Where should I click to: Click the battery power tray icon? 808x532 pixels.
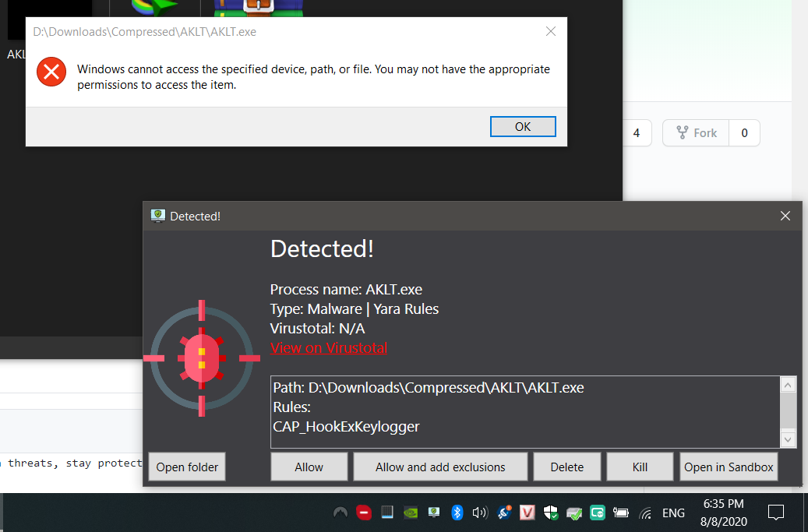pos(621,513)
